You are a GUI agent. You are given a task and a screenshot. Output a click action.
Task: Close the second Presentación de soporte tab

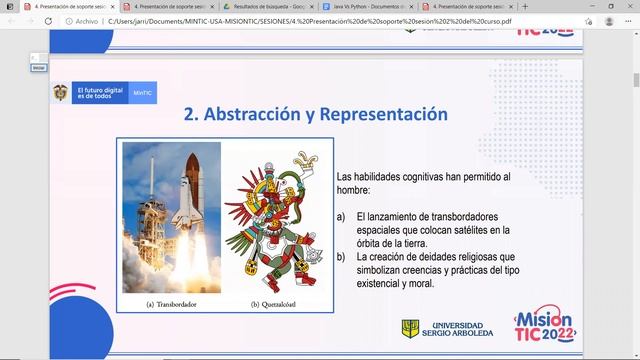click(212, 7)
